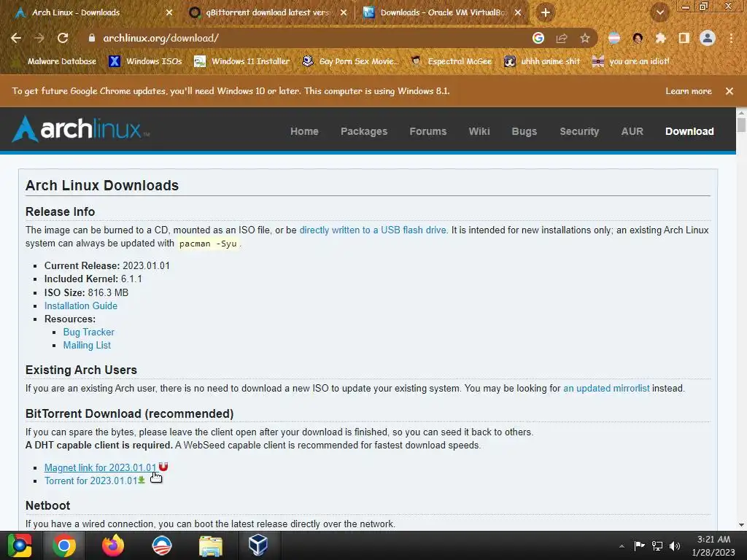Open the Extensions puzzle piece menu

661,38
